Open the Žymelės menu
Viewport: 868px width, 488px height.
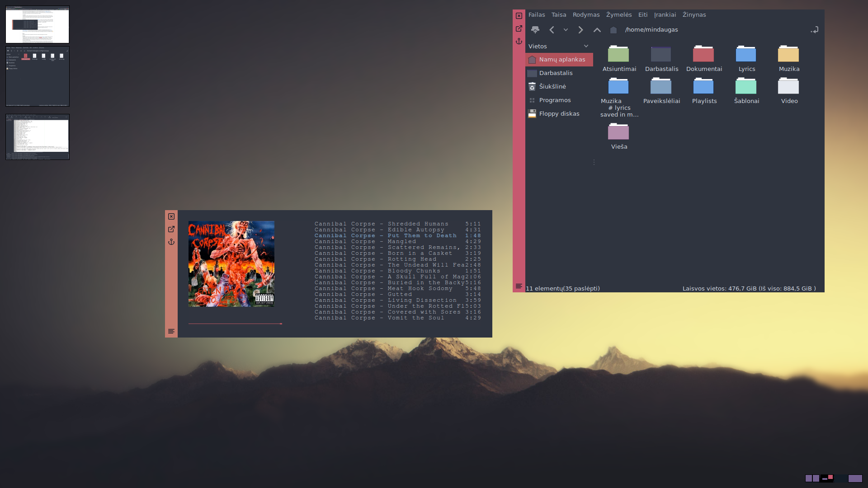(619, 15)
